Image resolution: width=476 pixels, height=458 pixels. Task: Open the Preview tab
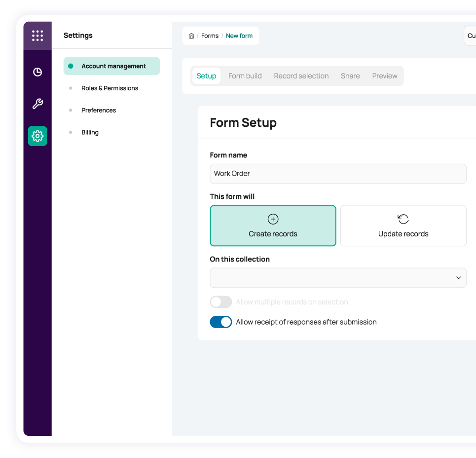(384, 76)
